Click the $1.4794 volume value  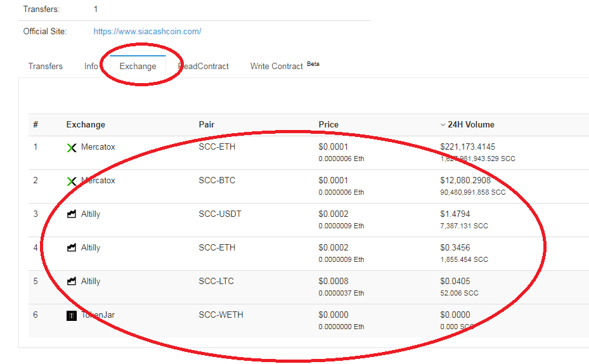point(455,214)
